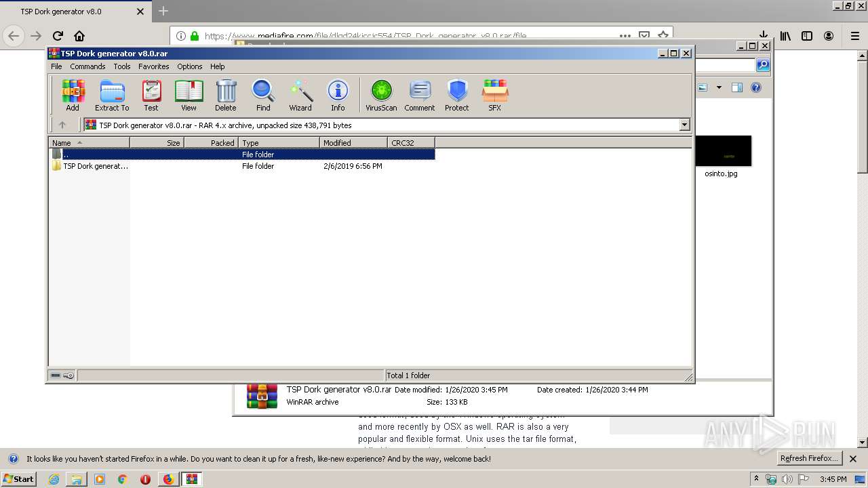Sort by the Type column header
This screenshot has width=868, height=488.
pos(279,143)
